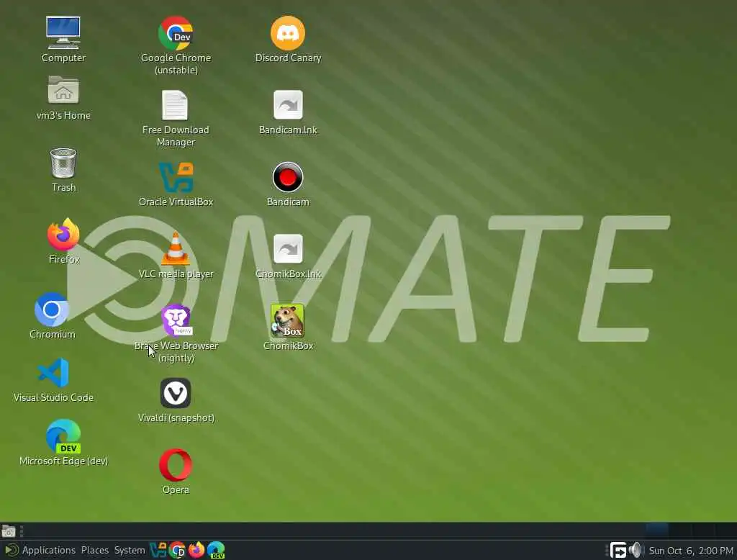Select Brave Web Browser (nightly) icon
737x560 pixels.
[176, 321]
